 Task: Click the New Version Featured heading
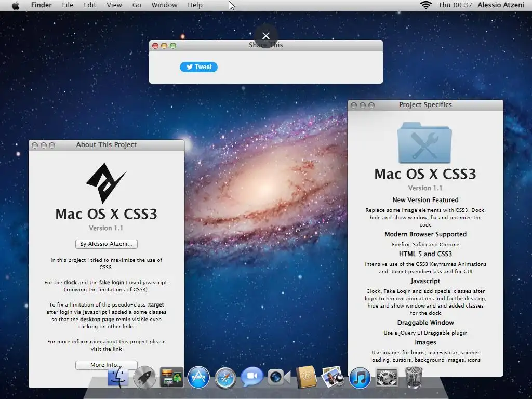[425, 200]
